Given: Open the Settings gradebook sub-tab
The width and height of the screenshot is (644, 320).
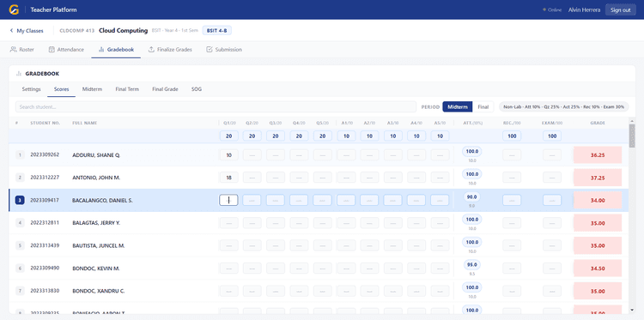Looking at the screenshot, I should [x=31, y=89].
